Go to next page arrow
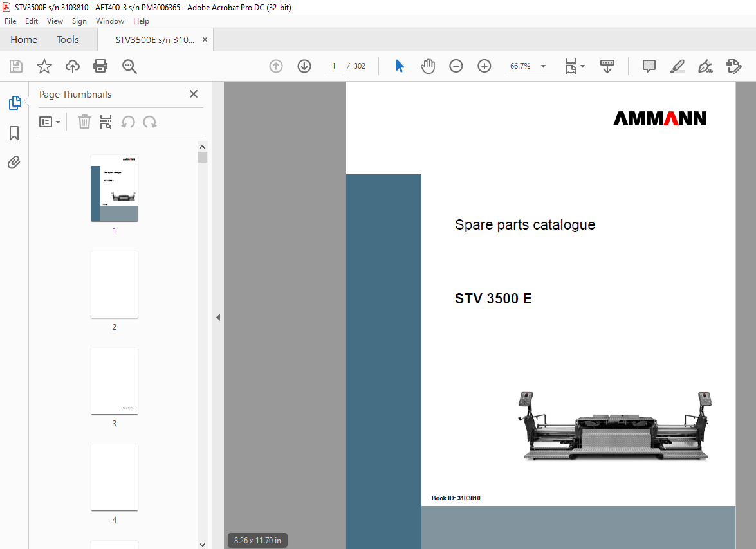The height and width of the screenshot is (549, 756). pos(304,66)
